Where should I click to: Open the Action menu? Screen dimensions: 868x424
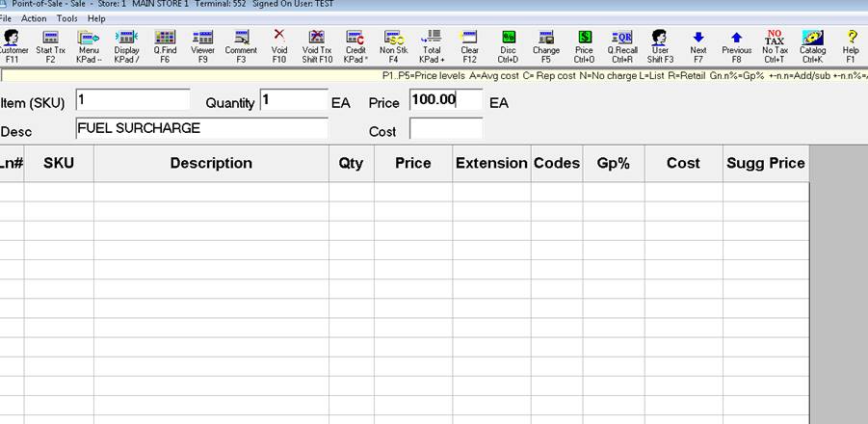[34, 18]
